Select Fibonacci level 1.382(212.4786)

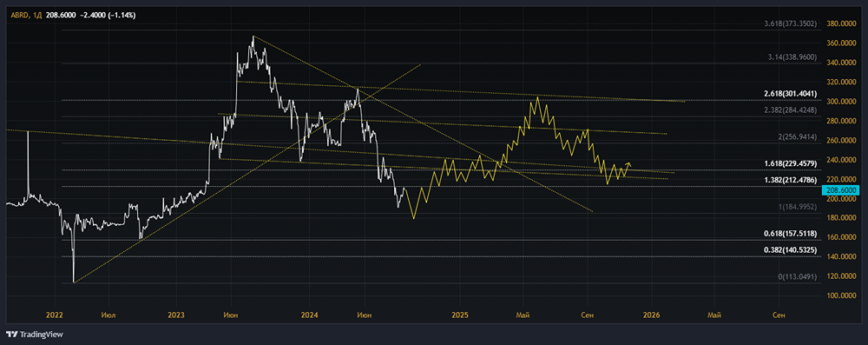pyautogui.click(x=792, y=180)
